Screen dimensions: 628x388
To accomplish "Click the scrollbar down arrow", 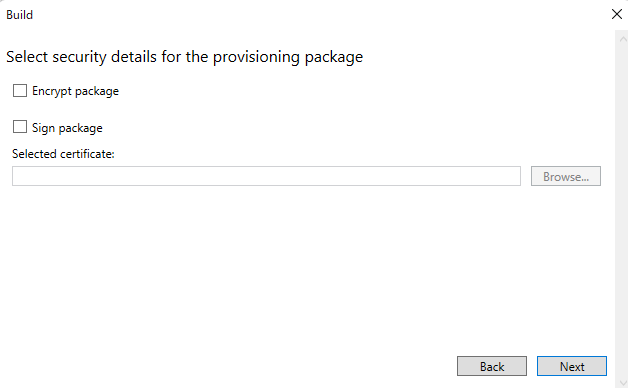I will 623,383.
